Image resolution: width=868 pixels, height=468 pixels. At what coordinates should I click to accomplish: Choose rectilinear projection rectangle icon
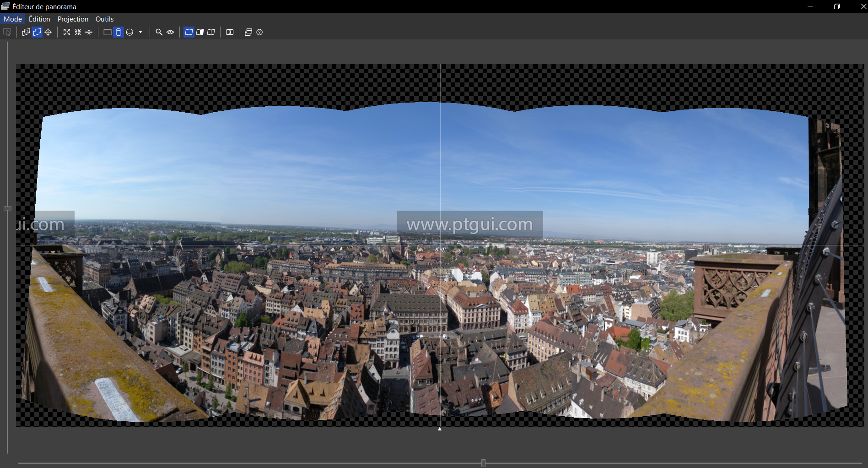pos(108,32)
